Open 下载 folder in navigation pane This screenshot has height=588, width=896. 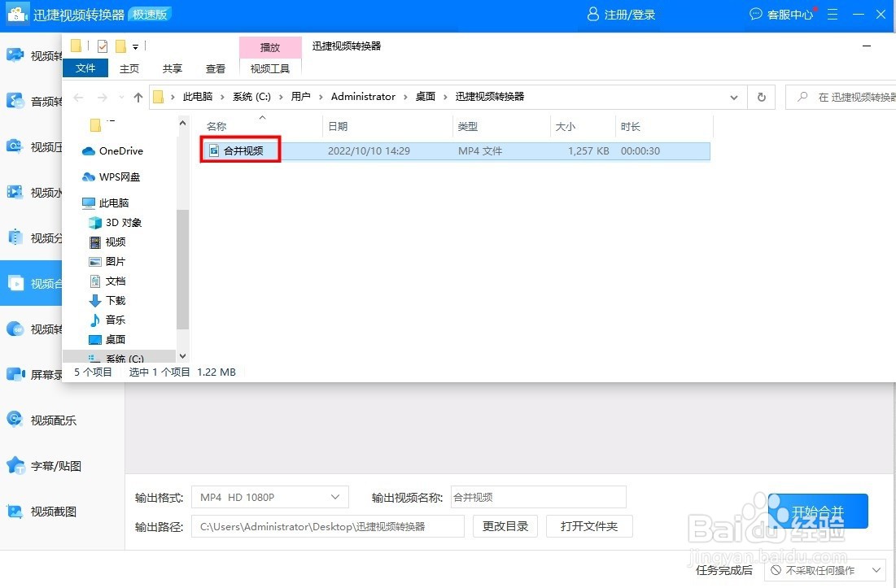click(x=107, y=300)
